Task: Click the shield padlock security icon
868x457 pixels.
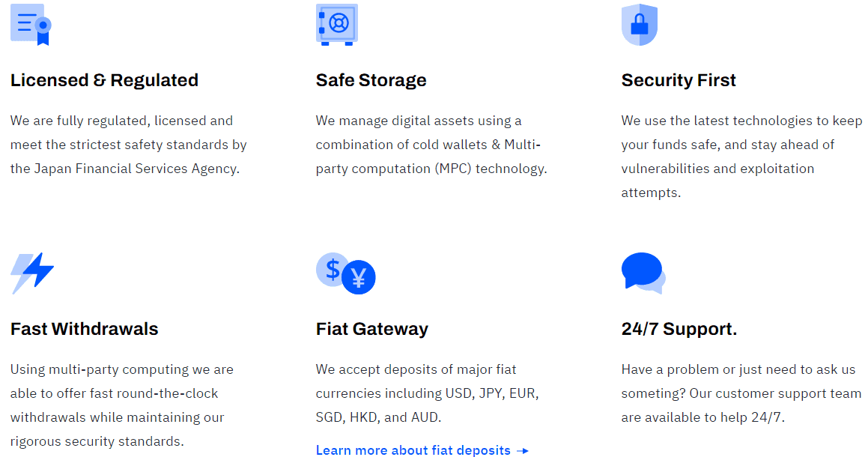Action: (640, 25)
